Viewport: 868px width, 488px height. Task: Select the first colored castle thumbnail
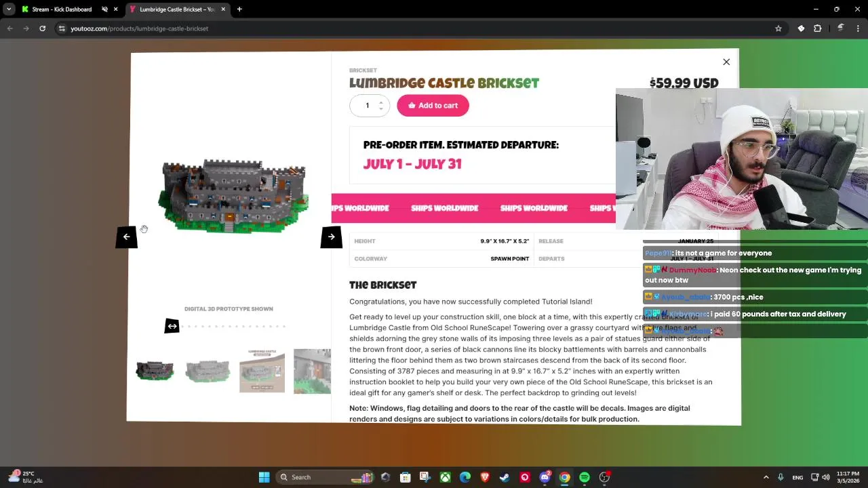155,371
